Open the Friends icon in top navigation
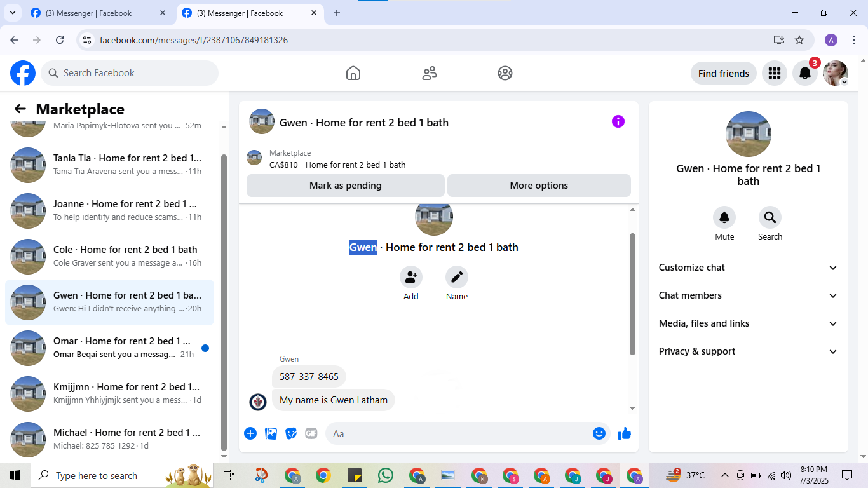 [430, 73]
